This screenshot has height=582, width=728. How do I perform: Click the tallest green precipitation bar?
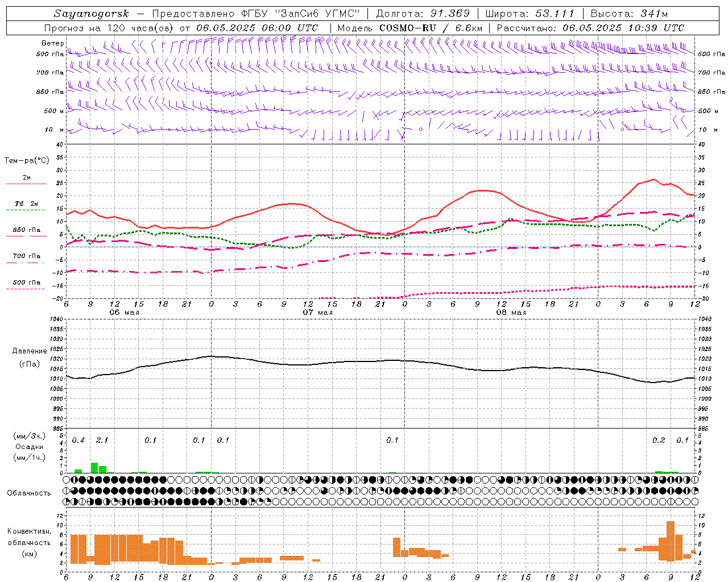point(94,468)
